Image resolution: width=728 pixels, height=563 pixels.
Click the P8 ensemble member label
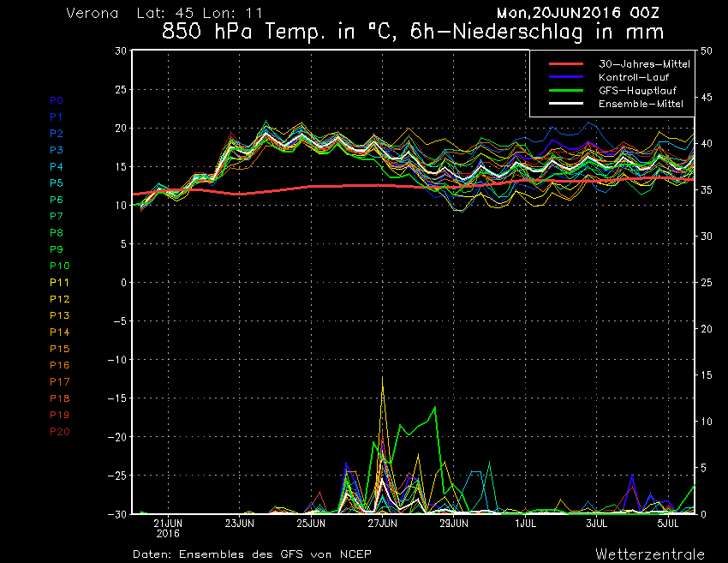(x=57, y=233)
